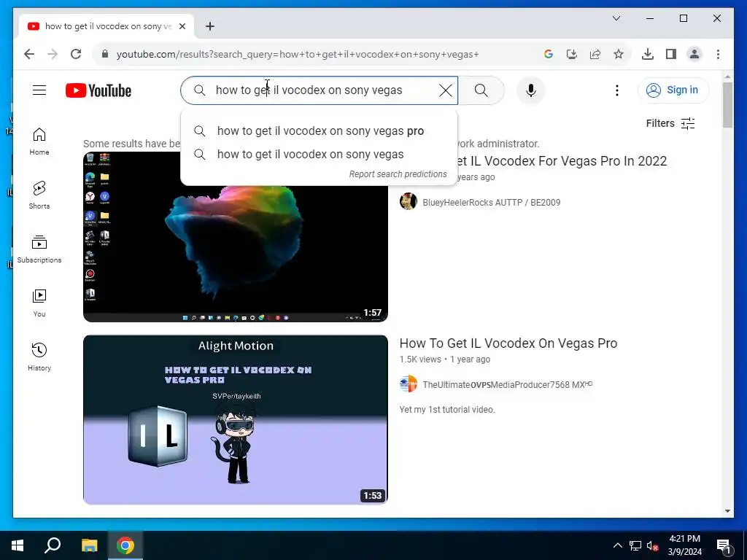Reload the page in Chrome
Screen dimensions: 747x560
[x=76, y=54]
